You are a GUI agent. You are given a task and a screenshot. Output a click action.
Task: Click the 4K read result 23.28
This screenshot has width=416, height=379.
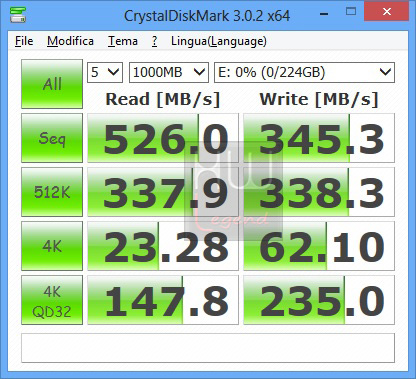pyautogui.click(x=163, y=246)
